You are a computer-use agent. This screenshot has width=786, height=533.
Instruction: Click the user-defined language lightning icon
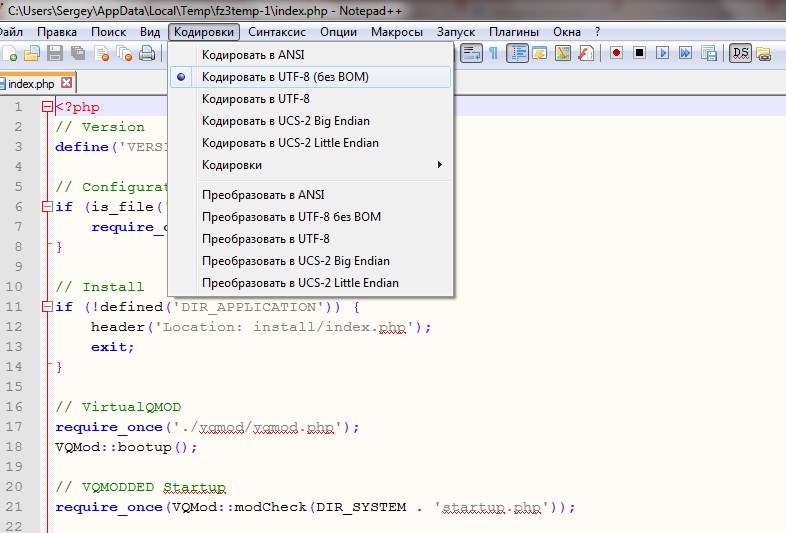pos(540,53)
